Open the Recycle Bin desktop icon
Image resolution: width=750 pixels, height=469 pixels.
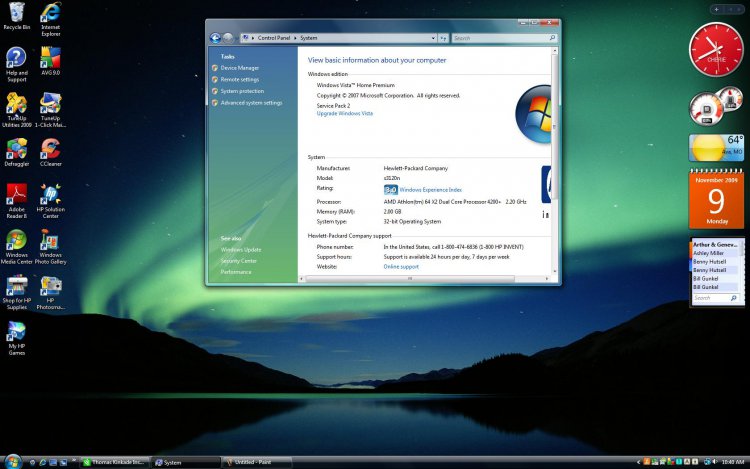click(x=16, y=17)
